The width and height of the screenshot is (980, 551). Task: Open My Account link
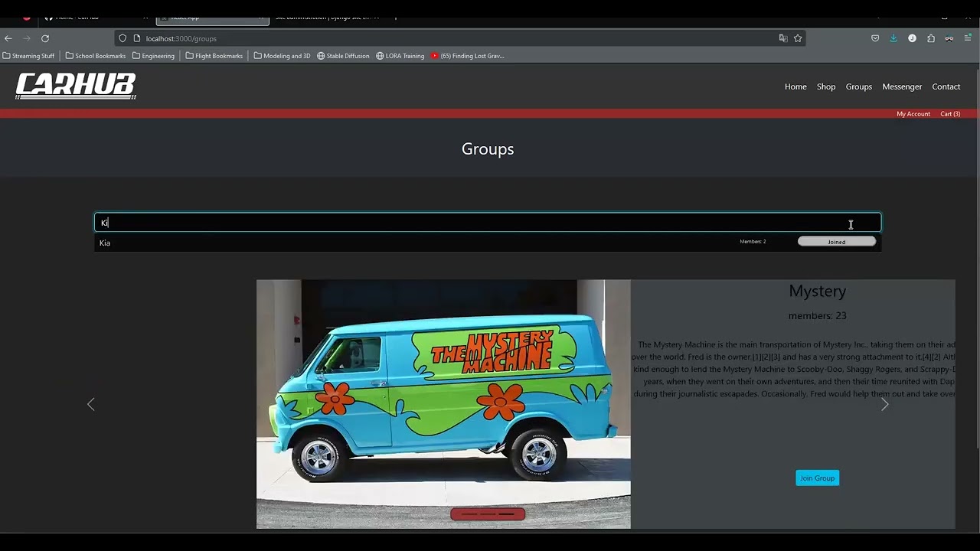(x=913, y=114)
